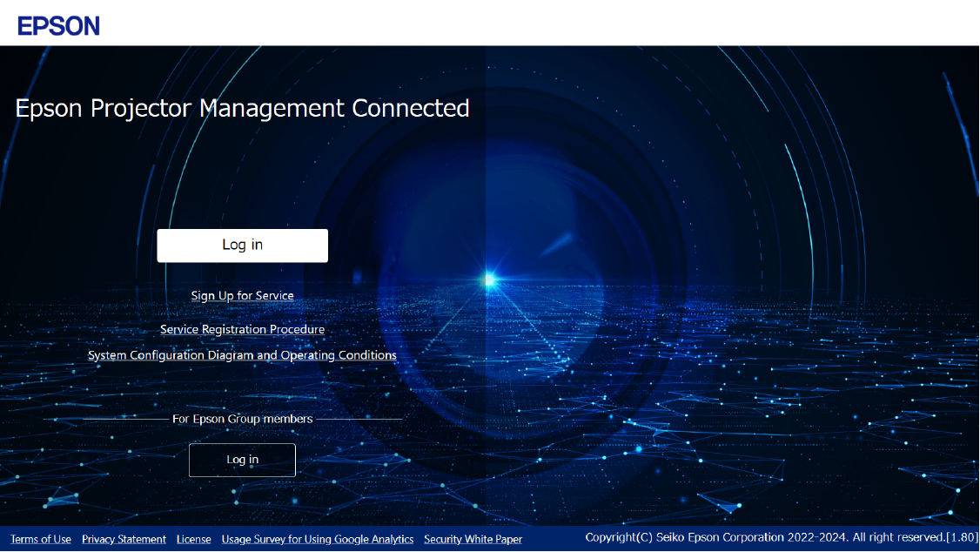The width and height of the screenshot is (980, 552).
Task: Open the Sign Up for Service link
Action: pyautogui.click(x=243, y=296)
